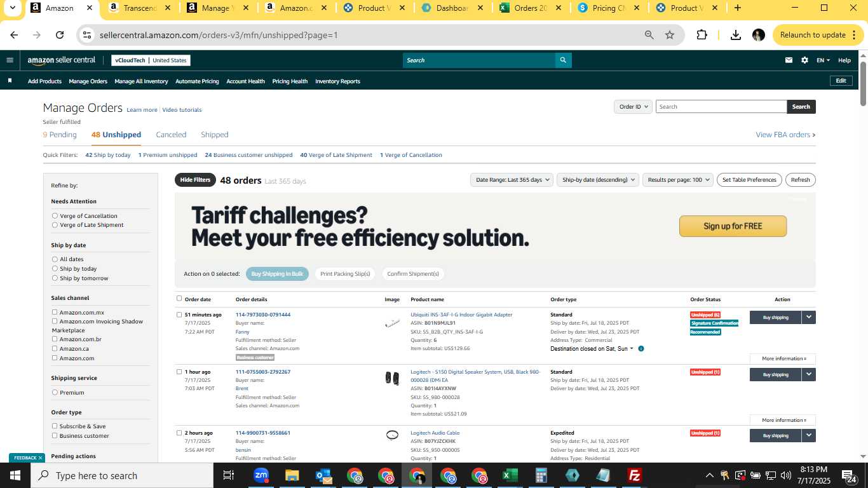Select the Verge of Cancellation radio filter
The height and width of the screenshot is (488, 868).
(x=55, y=216)
